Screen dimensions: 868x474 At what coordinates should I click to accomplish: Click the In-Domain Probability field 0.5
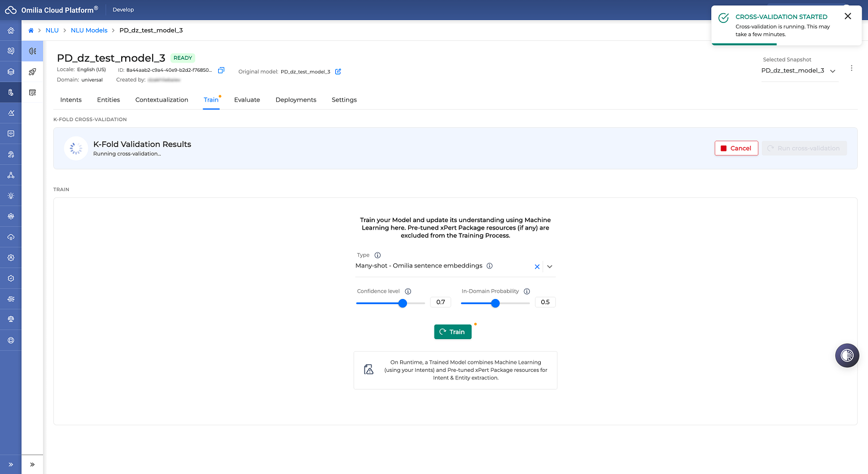545,302
